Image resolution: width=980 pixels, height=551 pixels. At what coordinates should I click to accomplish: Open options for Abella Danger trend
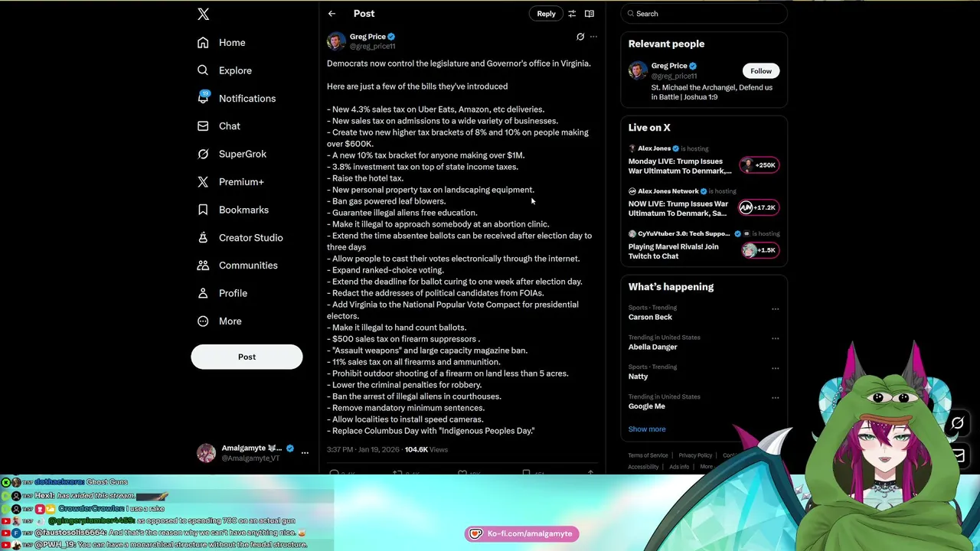[x=776, y=338]
